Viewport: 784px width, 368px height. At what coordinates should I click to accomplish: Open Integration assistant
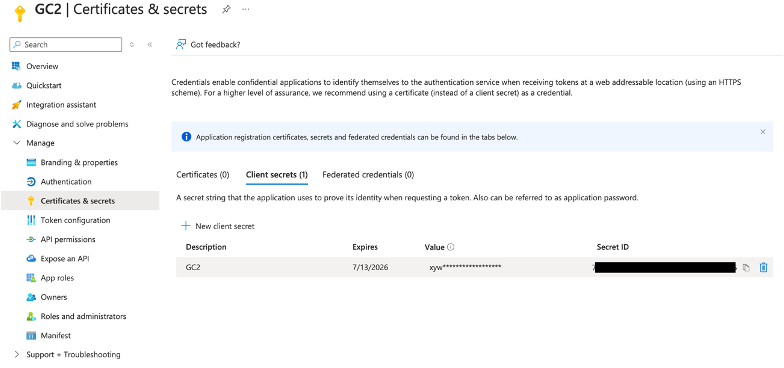click(x=61, y=105)
